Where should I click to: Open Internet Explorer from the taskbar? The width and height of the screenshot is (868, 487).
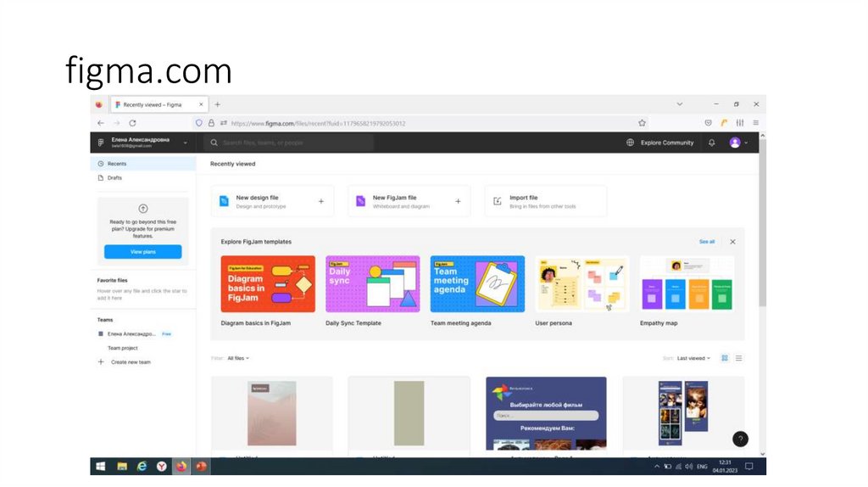pyautogui.click(x=142, y=467)
